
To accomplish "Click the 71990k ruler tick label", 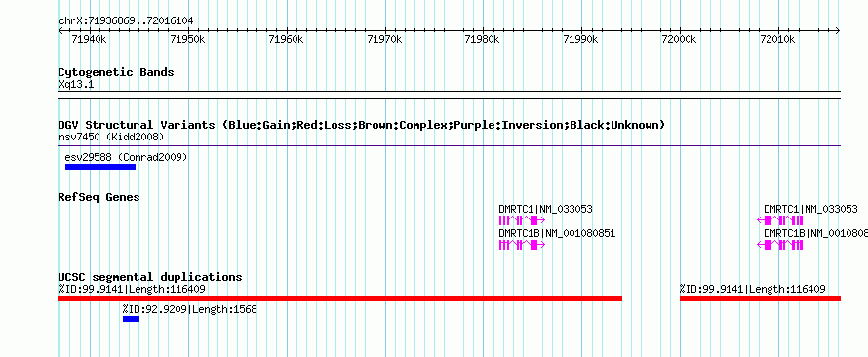I will [x=580, y=39].
